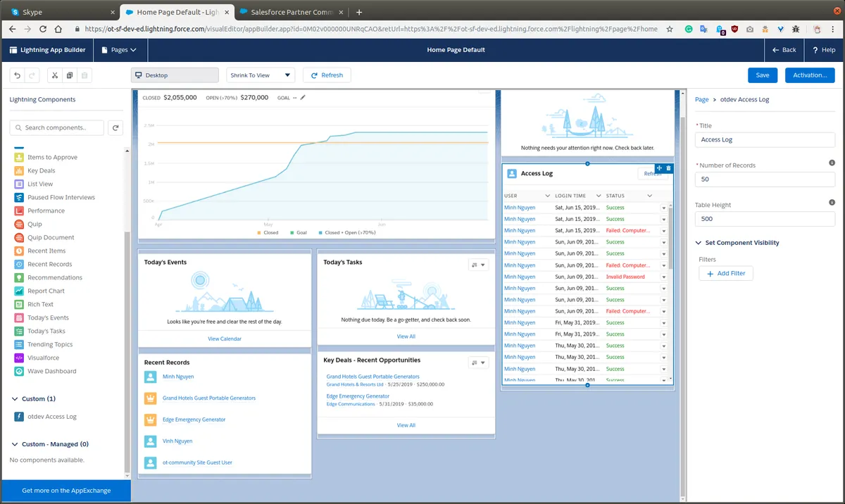Open the Shrink To View dropdown

261,75
